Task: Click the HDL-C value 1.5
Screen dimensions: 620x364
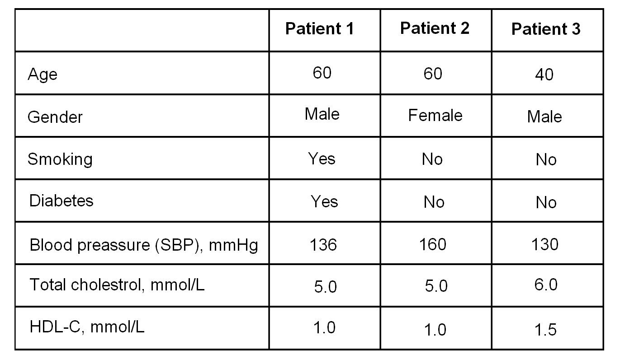Action: (x=545, y=330)
